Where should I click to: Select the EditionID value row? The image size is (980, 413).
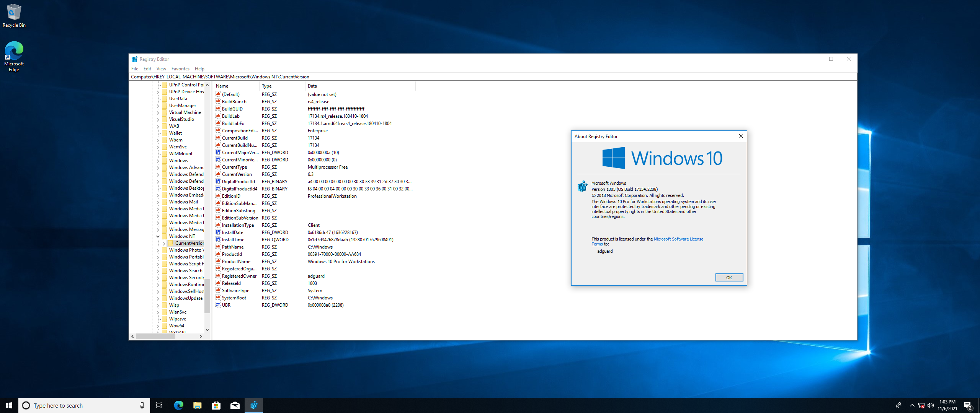[x=314, y=196]
